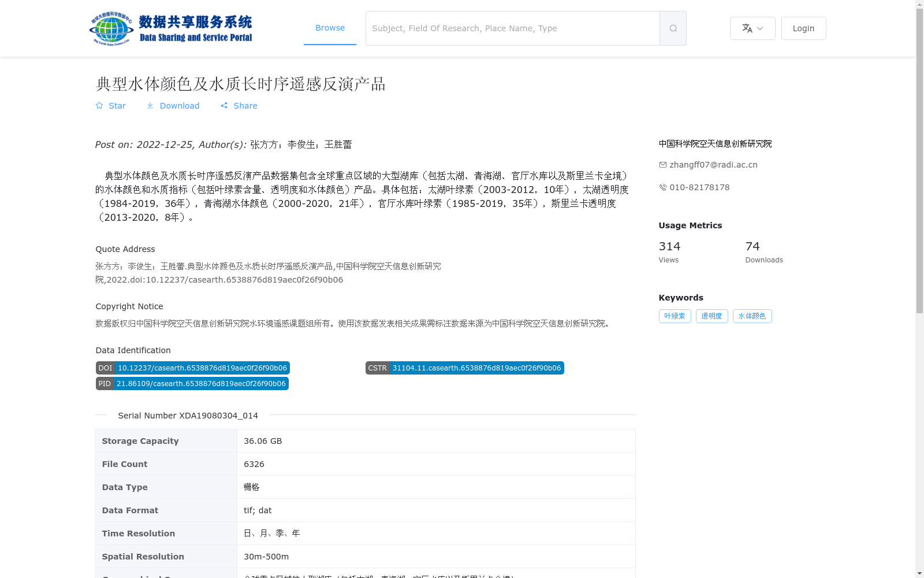Focus the Subject, Field Of Research search box
The image size is (924, 578).
[513, 28]
